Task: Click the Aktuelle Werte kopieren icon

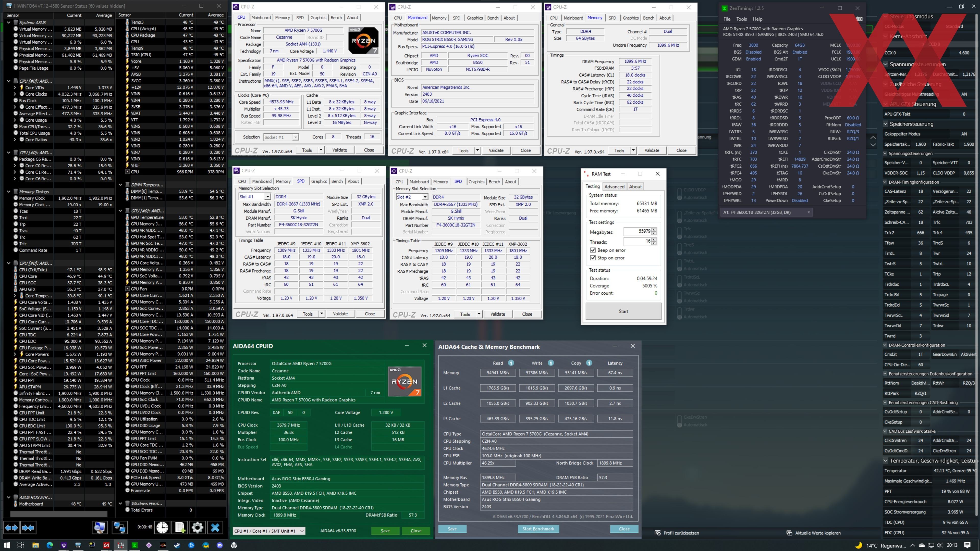Action: (x=789, y=533)
